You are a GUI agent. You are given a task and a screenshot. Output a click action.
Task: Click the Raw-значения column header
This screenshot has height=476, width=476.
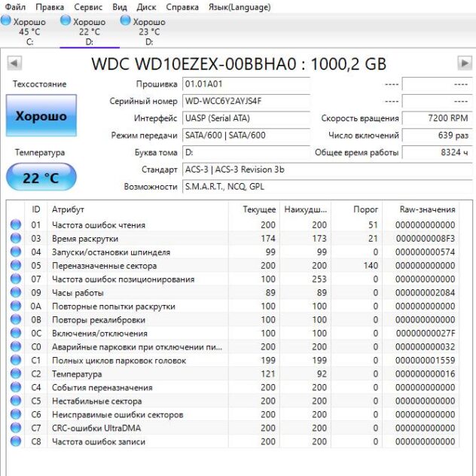coord(421,209)
